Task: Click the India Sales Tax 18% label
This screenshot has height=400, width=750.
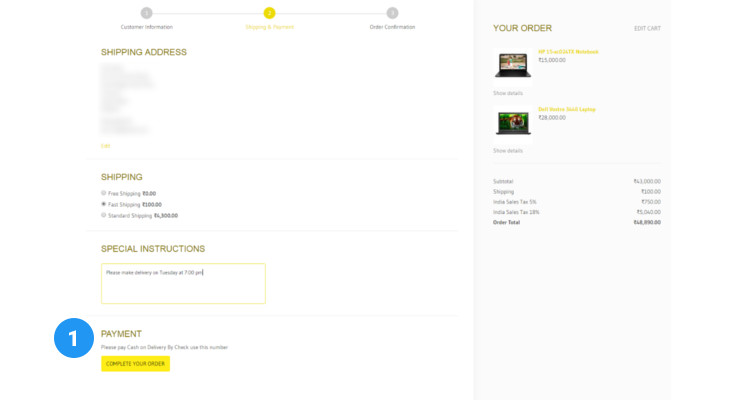Action: click(516, 212)
